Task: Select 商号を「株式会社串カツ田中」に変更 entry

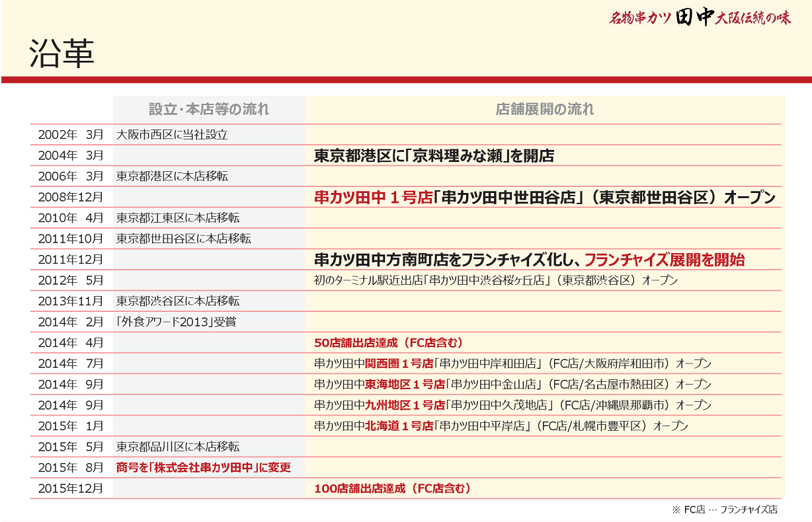Action: (203, 468)
